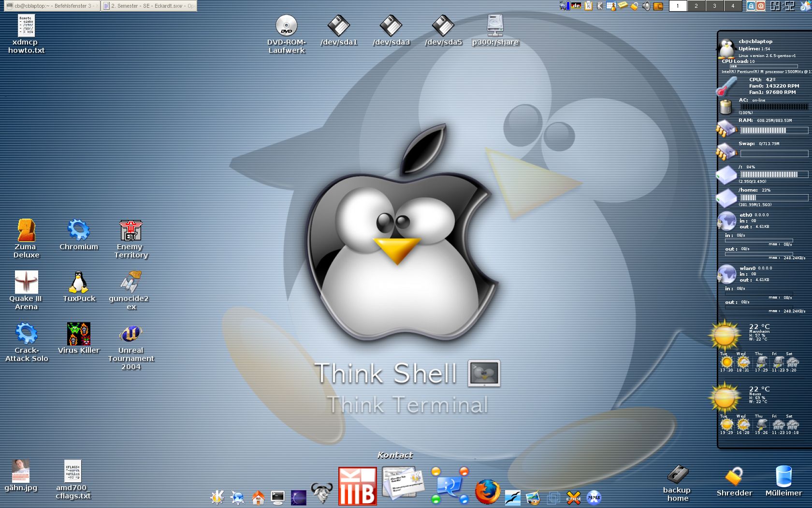Click the 'de' keyboard layout tray icon
The height and width of the screenshot is (508, 812).
[576, 6]
